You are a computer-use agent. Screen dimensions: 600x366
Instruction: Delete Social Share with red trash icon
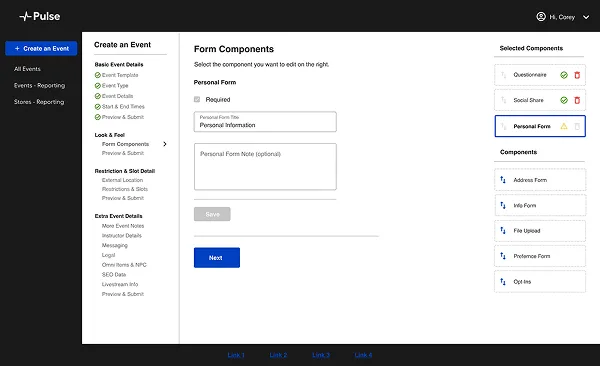577,100
